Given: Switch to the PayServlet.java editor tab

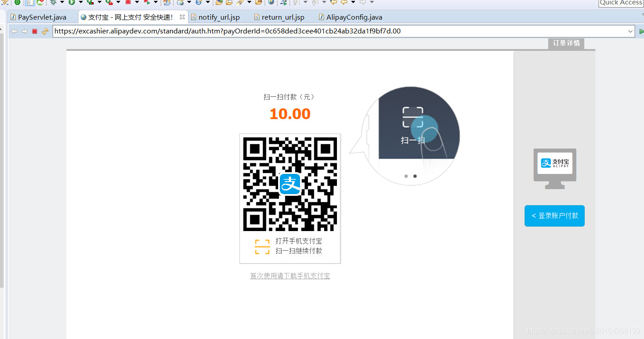Looking at the screenshot, I should pos(38,17).
